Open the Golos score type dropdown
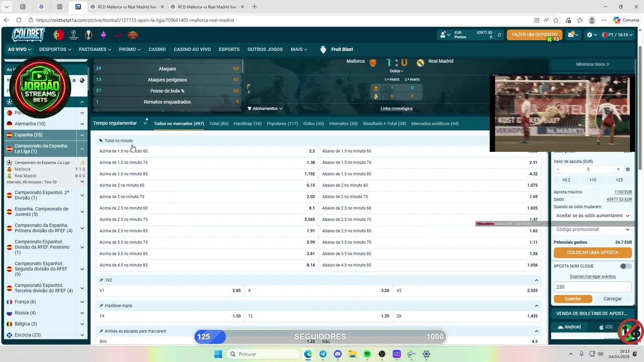 click(x=396, y=71)
